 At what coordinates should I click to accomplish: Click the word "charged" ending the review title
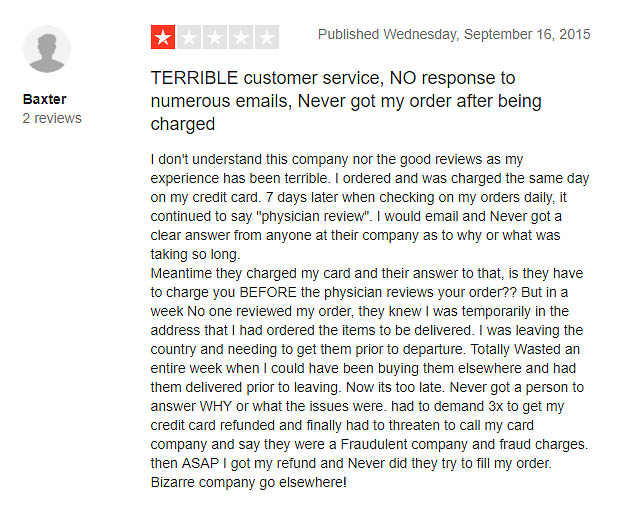click(183, 124)
